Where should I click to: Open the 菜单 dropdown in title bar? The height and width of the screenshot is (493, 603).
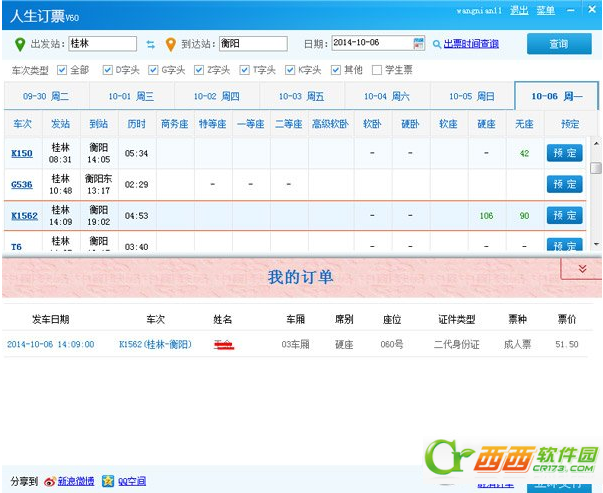click(x=545, y=10)
